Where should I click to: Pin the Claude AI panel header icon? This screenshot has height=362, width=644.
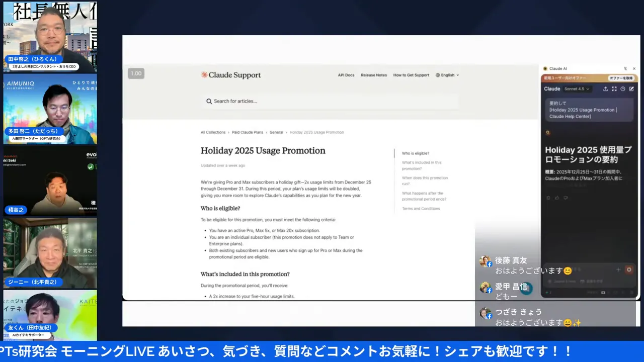[625, 68]
